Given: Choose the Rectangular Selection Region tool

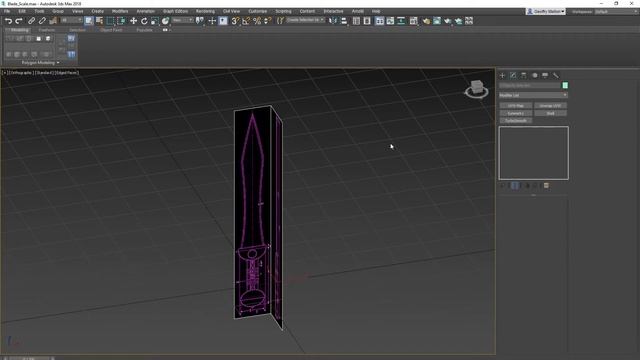Looking at the screenshot, I should pyautogui.click(x=110, y=21).
